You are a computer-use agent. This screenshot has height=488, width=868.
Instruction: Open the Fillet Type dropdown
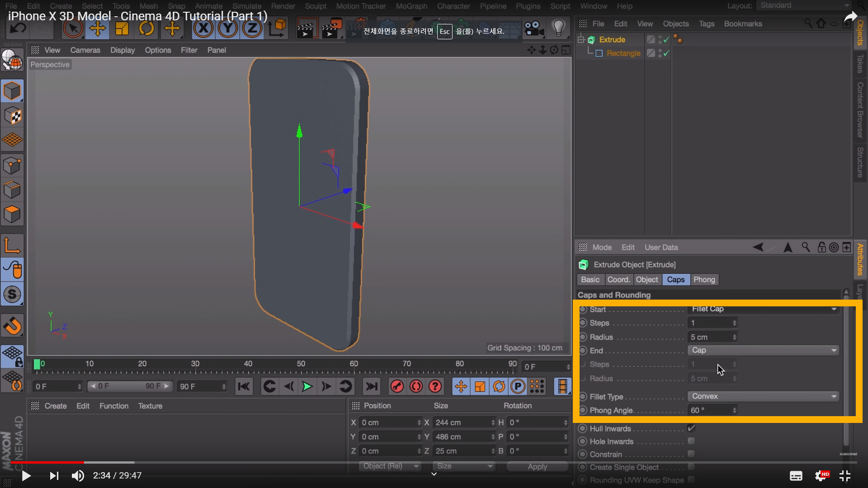pos(764,396)
